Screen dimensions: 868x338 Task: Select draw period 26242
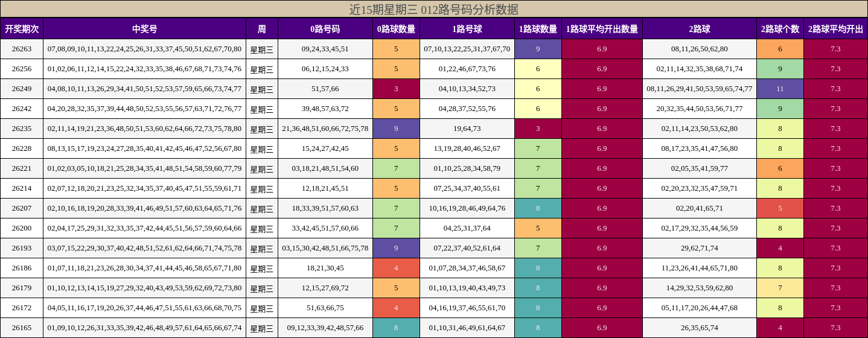(x=22, y=109)
